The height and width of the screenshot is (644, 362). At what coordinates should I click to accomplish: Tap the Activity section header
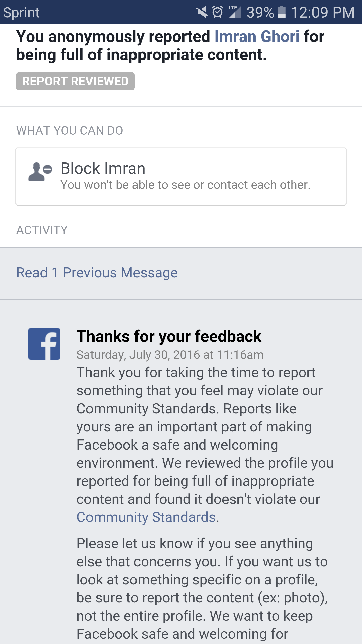[42, 230]
